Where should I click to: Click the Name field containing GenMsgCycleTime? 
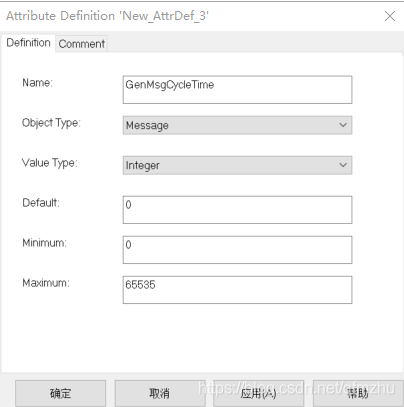point(237,90)
